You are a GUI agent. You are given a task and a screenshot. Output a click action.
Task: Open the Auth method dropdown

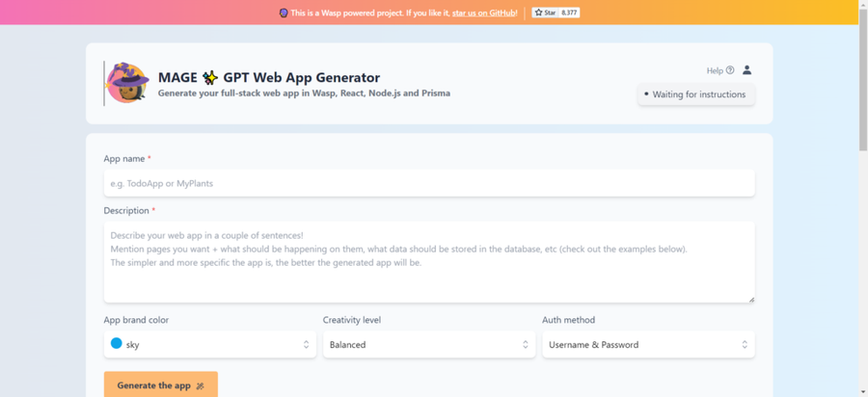pos(648,344)
